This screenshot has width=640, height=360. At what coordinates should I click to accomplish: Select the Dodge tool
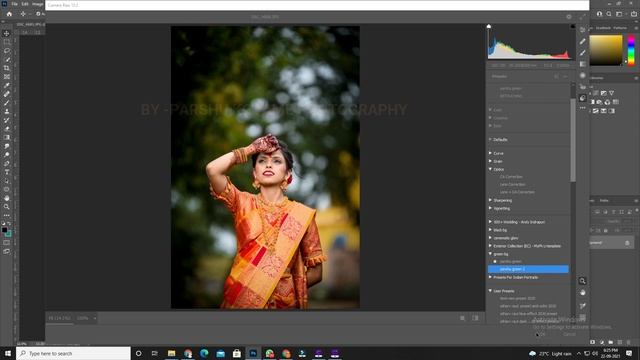tap(7, 155)
